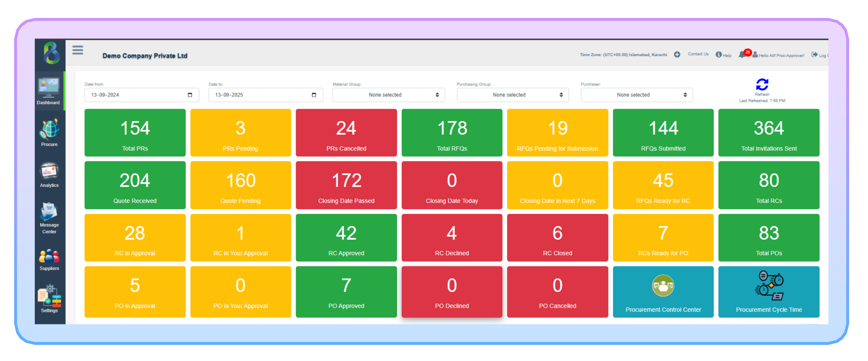Open the Total Invitations Sent tile
Viewport: 868px width, 361px height.
(x=769, y=133)
